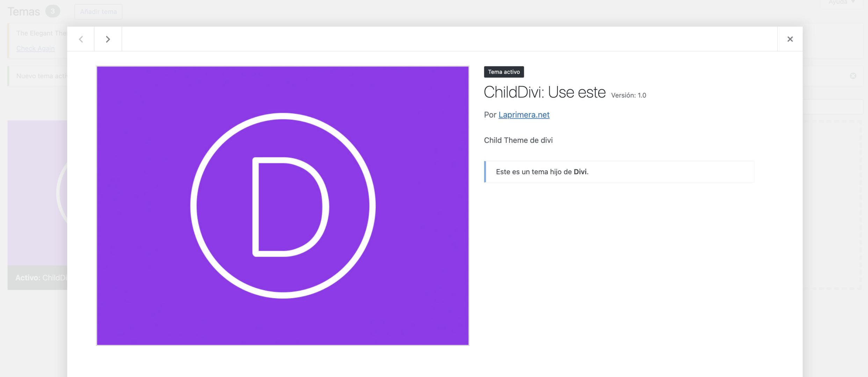Open the Laprimera.net author link
The image size is (868, 377).
(523, 115)
